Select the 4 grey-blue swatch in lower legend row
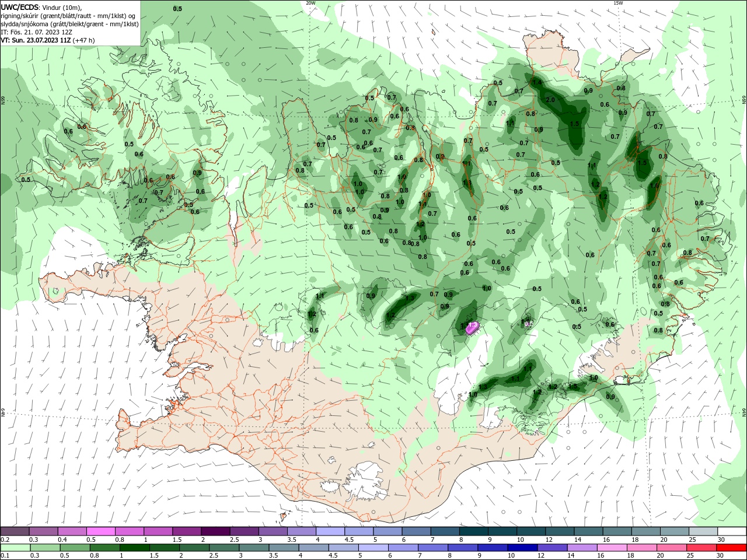 pos(314,548)
